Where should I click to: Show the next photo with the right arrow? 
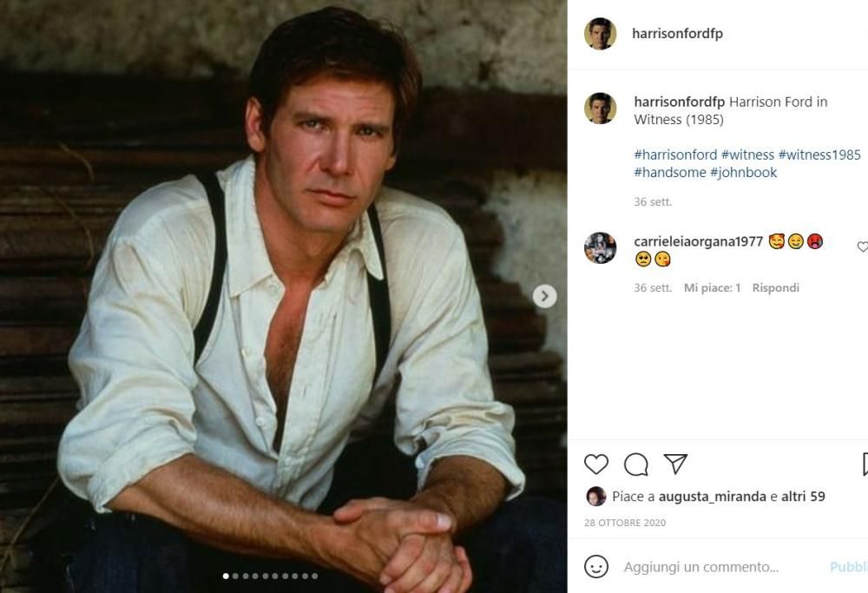544,296
